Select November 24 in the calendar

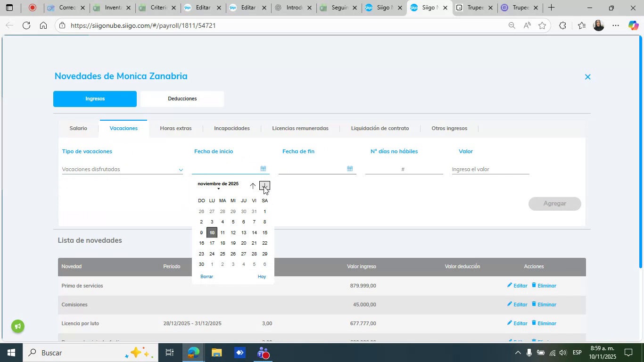coord(212,254)
